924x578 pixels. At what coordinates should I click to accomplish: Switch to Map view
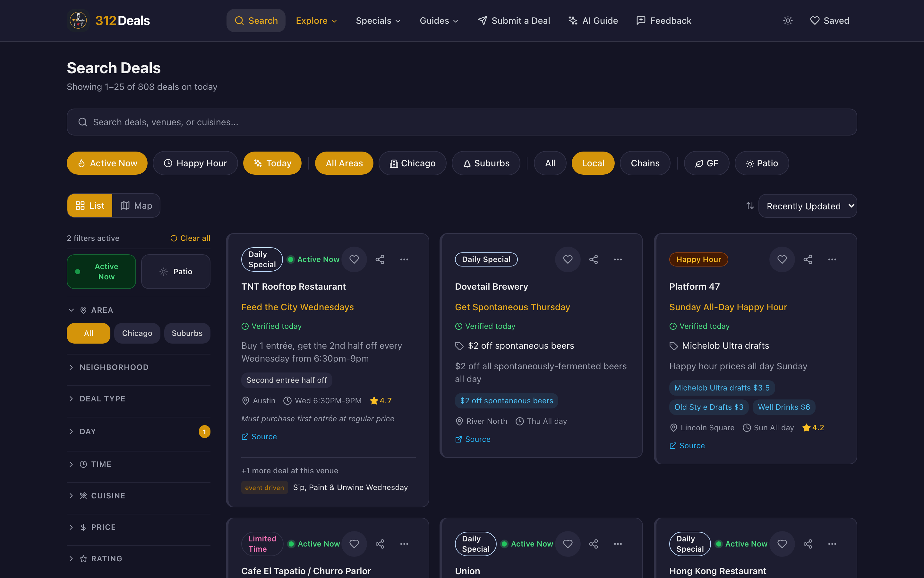coord(136,206)
